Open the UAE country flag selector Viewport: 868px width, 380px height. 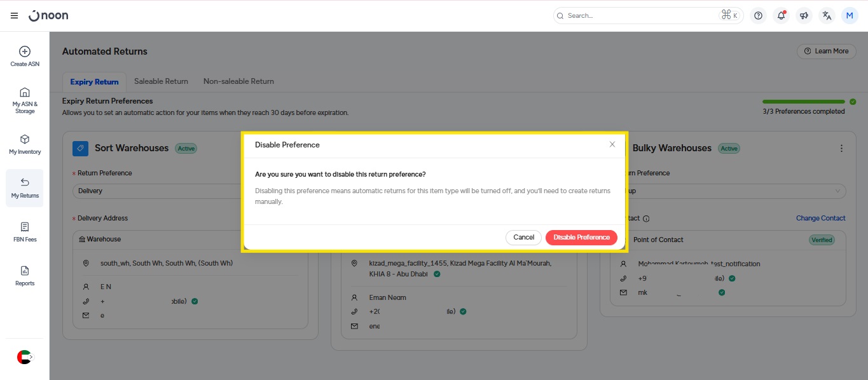[24, 357]
